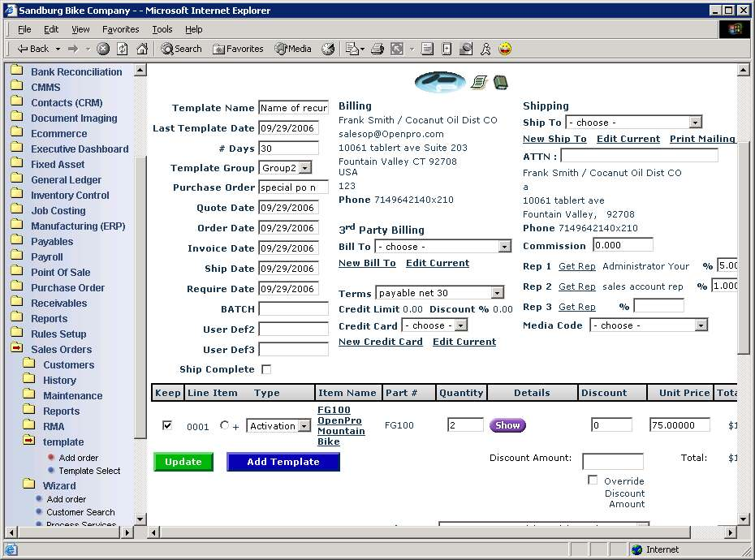Click the browser Home toolbar icon

click(x=142, y=49)
